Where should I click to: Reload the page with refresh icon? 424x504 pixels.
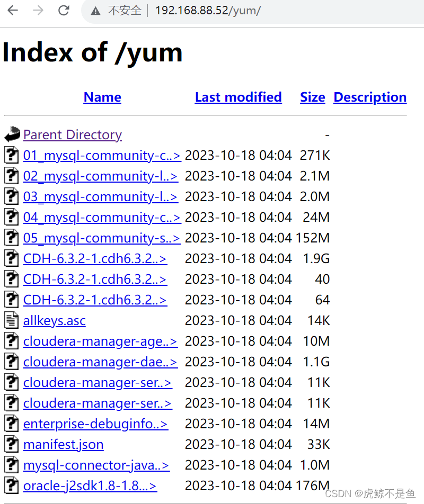tap(64, 11)
